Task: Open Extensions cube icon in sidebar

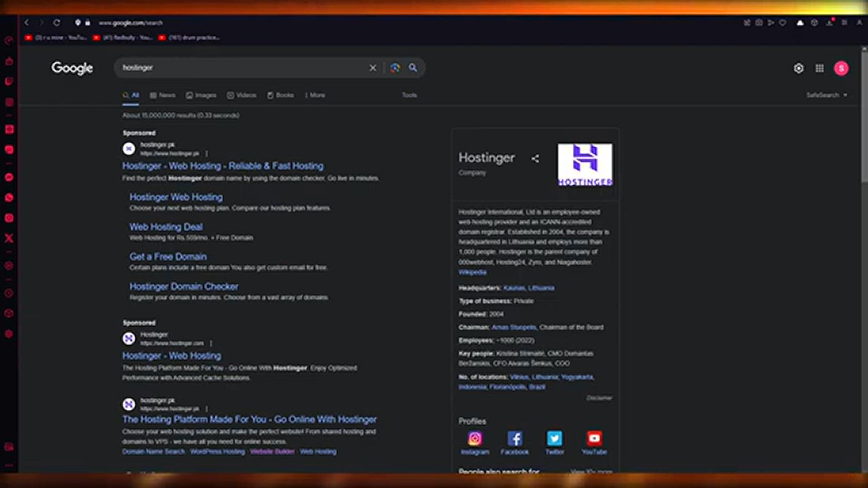Action: click(9, 314)
